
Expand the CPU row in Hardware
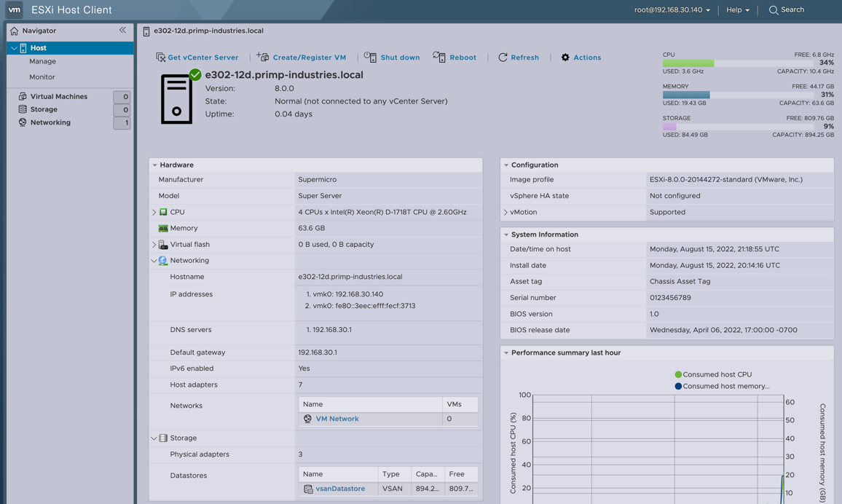click(154, 212)
